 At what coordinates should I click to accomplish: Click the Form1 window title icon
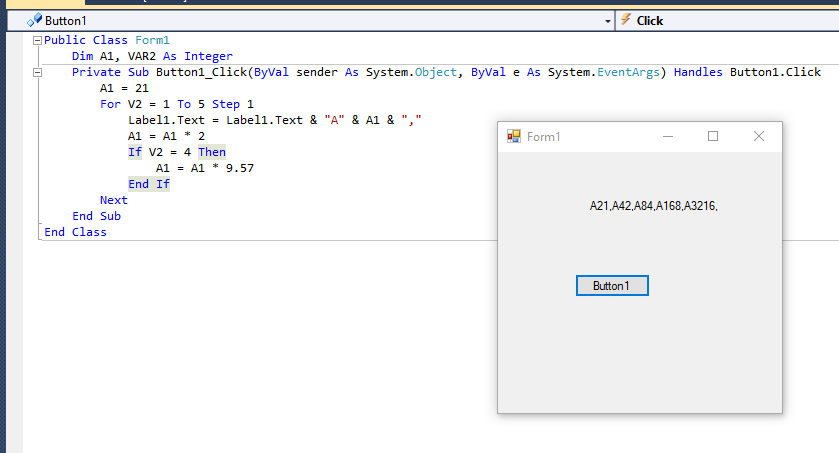point(514,137)
